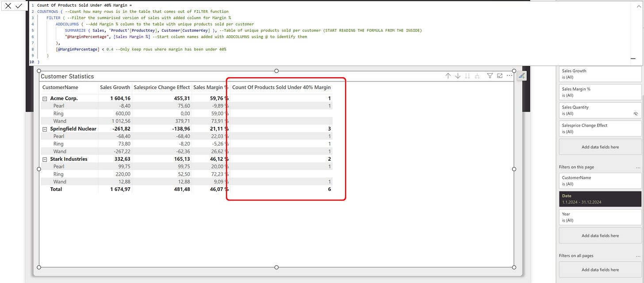Select Pearl row under Springfield Nuclear
This screenshot has height=283, width=644.
59,136
